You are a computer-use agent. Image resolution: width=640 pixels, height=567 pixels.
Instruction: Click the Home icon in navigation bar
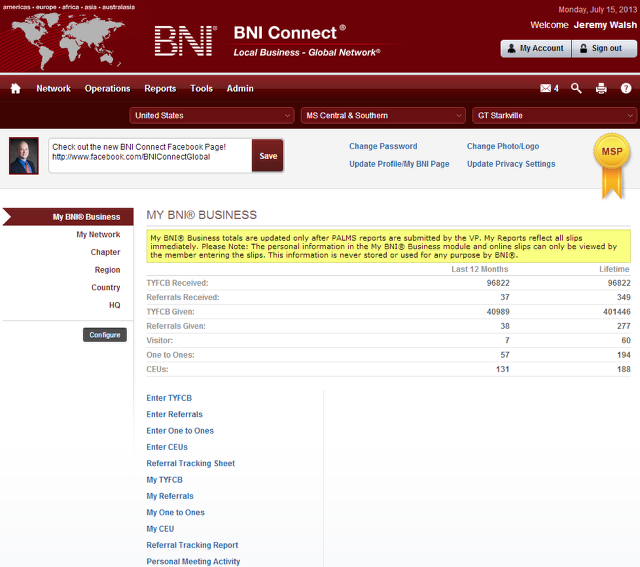tap(15, 89)
